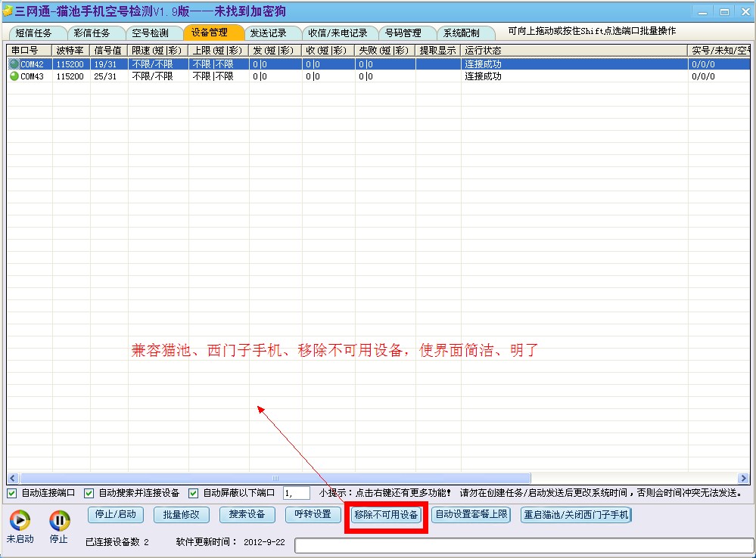Click the green status icon of COM43

tap(14, 76)
